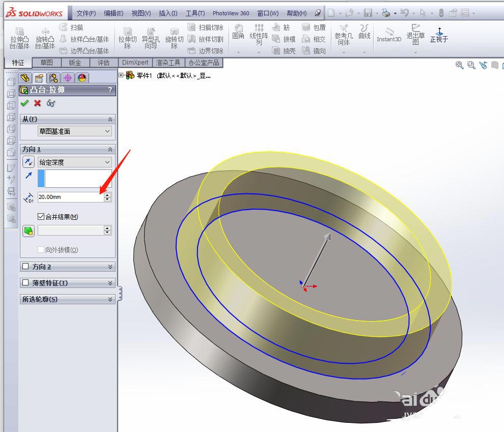Open the Insert (插入) menu

click(x=168, y=13)
